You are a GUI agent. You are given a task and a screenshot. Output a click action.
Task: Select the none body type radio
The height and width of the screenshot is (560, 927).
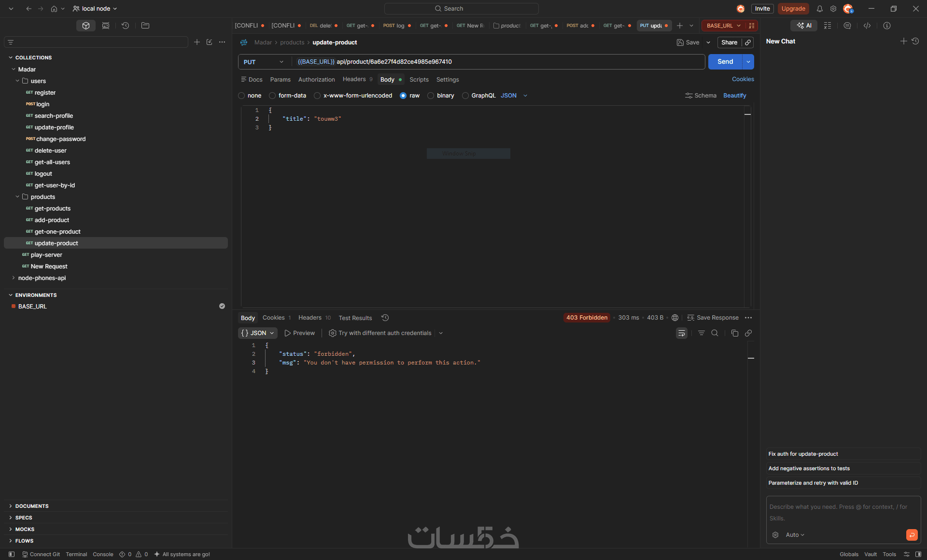(241, 96)
